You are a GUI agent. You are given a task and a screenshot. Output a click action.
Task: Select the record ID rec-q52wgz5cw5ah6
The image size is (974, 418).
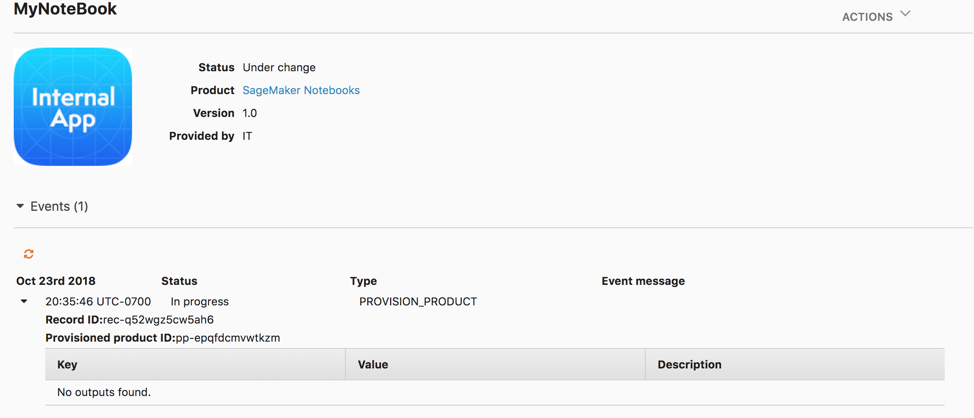click(158, 320)
